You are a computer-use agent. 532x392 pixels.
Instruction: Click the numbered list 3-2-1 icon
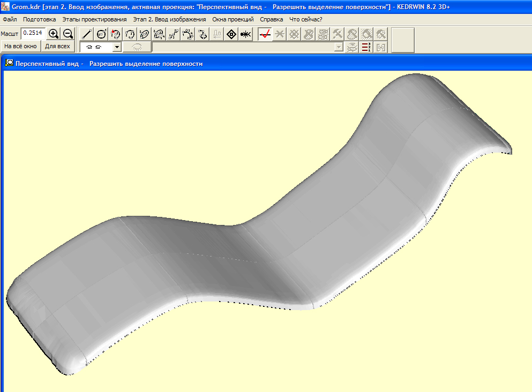366,47
